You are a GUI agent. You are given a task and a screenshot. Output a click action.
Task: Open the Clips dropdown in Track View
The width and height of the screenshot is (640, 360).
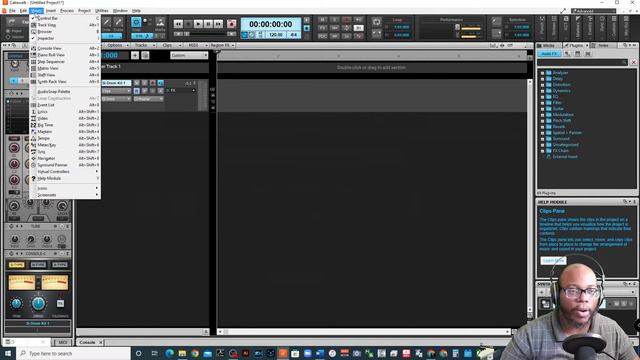(x=171, y=45)
